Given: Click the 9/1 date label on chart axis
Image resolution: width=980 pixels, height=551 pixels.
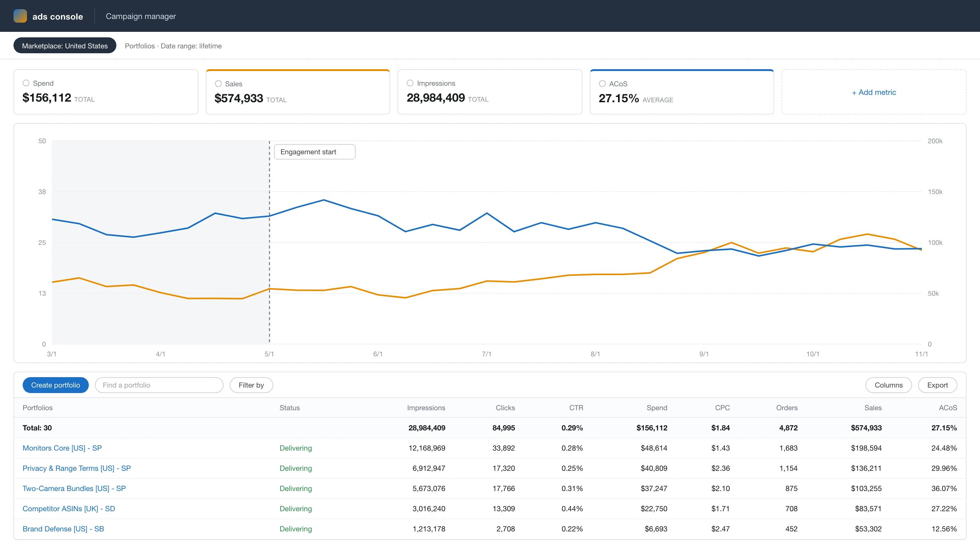Looking at the screenshot, I should point(704,354).
